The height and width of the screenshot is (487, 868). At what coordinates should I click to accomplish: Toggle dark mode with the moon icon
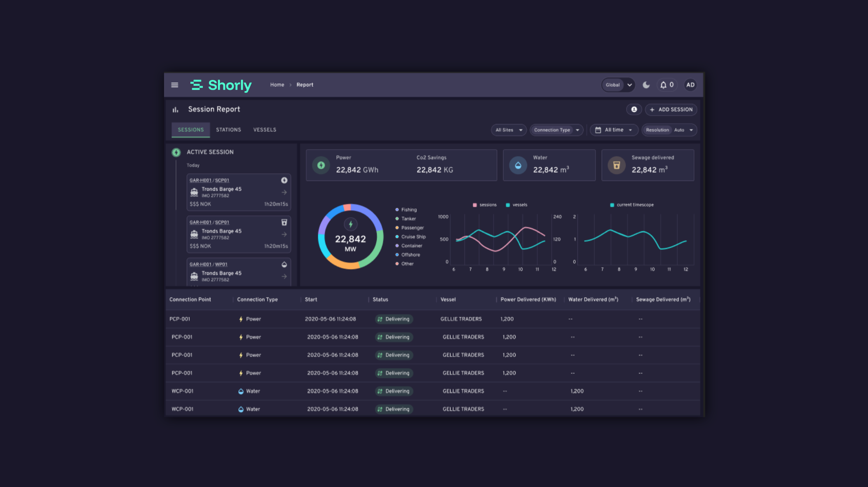[646, 85]
